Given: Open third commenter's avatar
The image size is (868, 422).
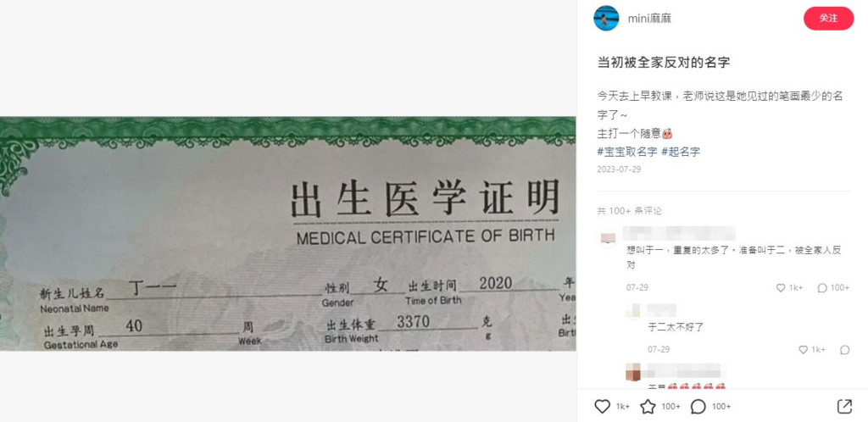Looking at the screenshot, I should tap(633, 374).
